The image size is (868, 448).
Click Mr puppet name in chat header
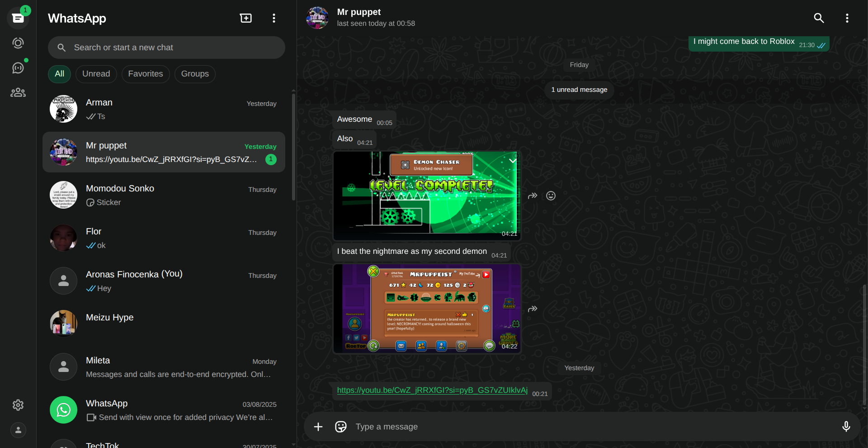pyautogui.click(x=359, y=12)
